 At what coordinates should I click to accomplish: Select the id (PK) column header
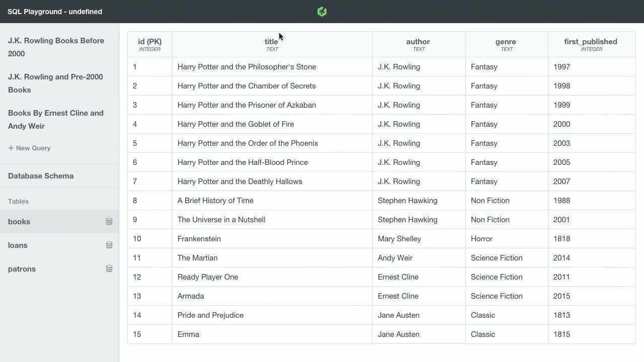pyautogui.click(x=149, y=44)
